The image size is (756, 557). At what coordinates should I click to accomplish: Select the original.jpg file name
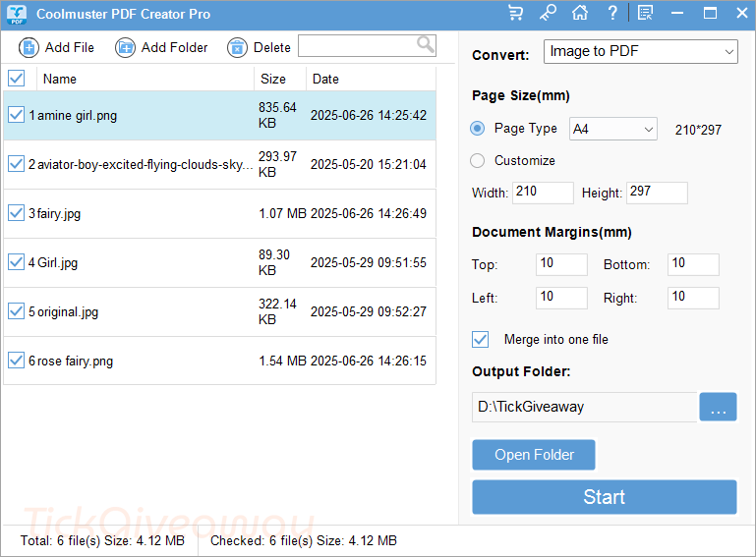[68, 312]
